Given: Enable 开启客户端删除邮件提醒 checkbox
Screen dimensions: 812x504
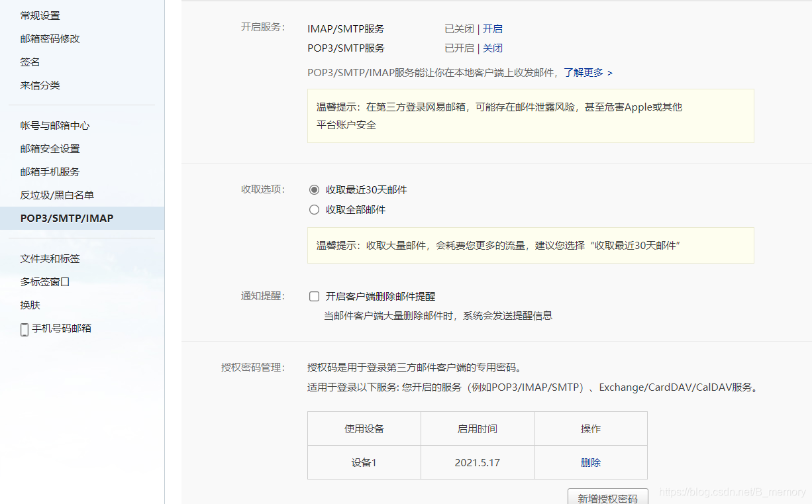Looking at the screenshot, I should coord(314,296).
